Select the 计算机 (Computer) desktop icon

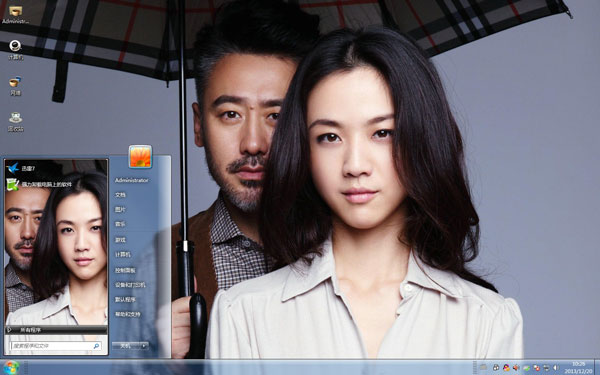[15, 51]
